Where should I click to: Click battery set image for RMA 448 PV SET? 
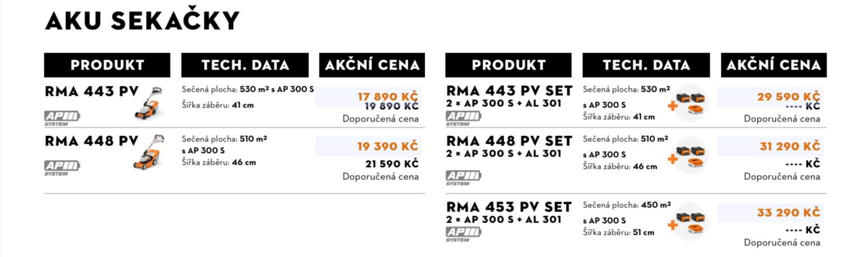coord(689,156)
